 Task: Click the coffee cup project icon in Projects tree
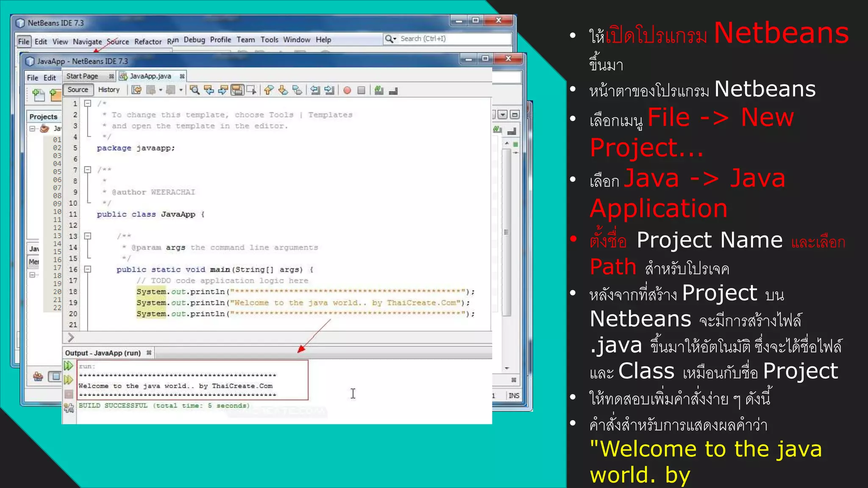[45, 128]
